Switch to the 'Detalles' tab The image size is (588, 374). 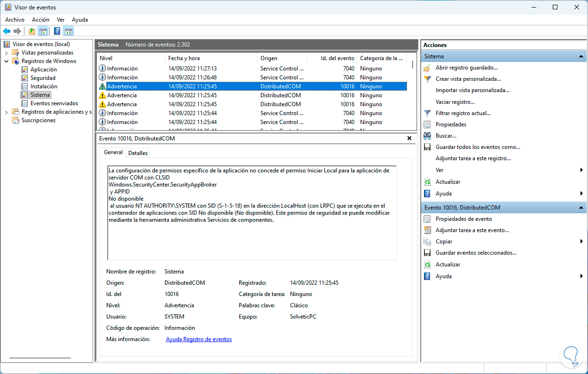[138, 153]
